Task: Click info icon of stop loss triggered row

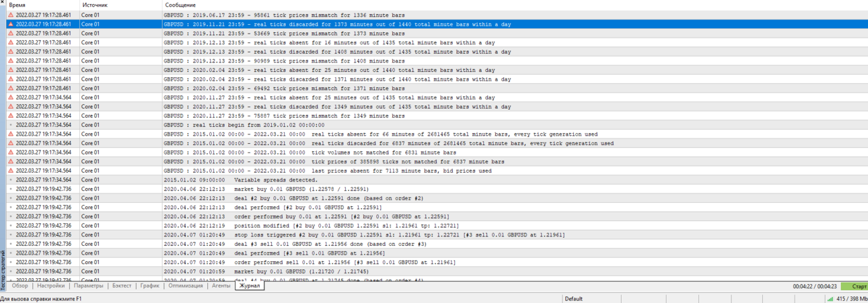Action: point(11,234)
